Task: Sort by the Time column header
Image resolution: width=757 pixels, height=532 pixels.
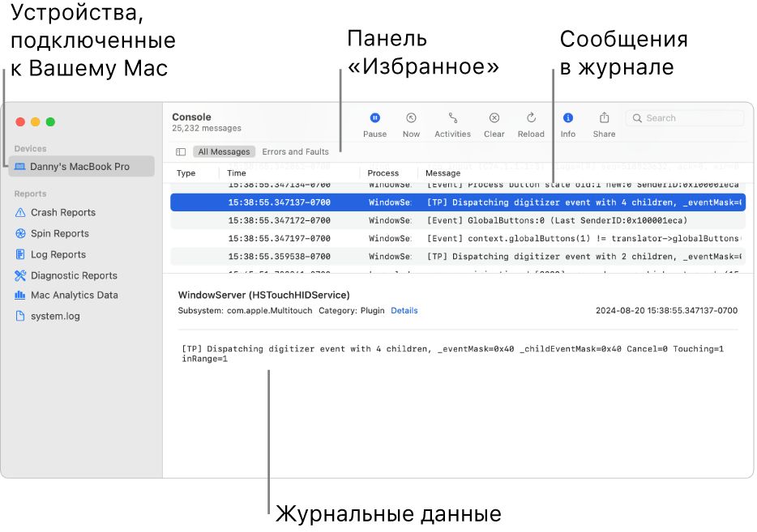Action: tap(237, 173)
